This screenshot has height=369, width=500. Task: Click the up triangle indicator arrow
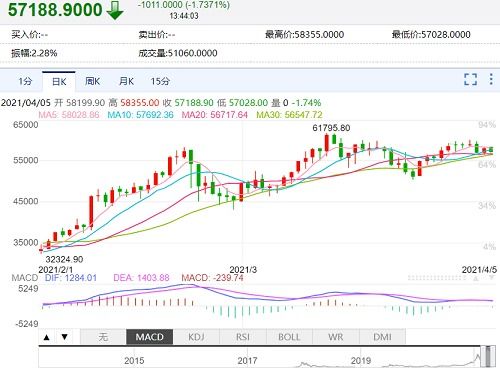pyautogui.click(x=47, y=337)
